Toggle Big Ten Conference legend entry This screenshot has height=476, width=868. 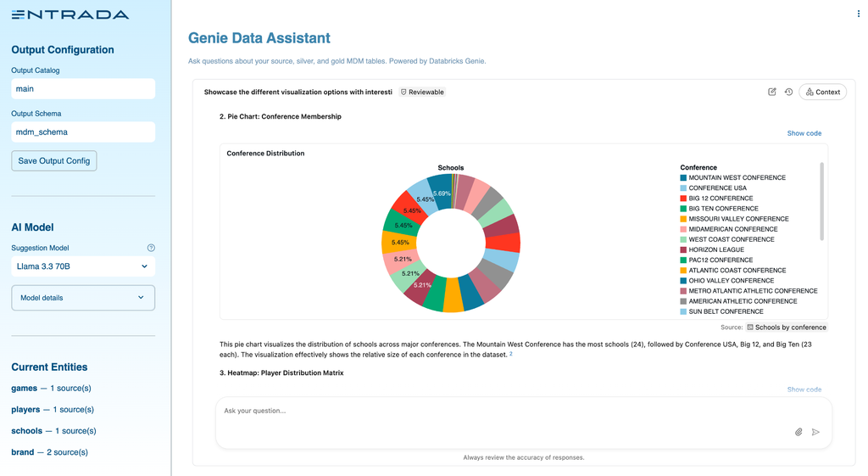click(x=719, y=209)
